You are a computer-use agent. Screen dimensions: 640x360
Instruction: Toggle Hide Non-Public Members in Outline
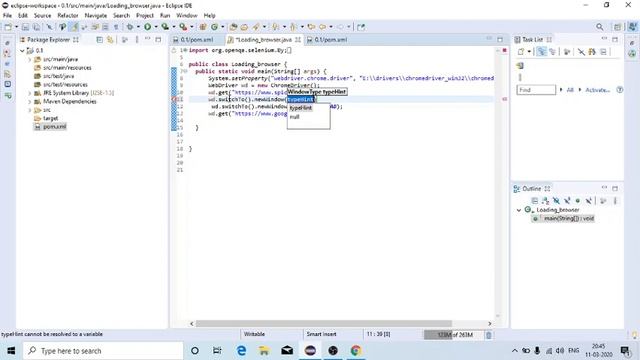tap(578, 200)
